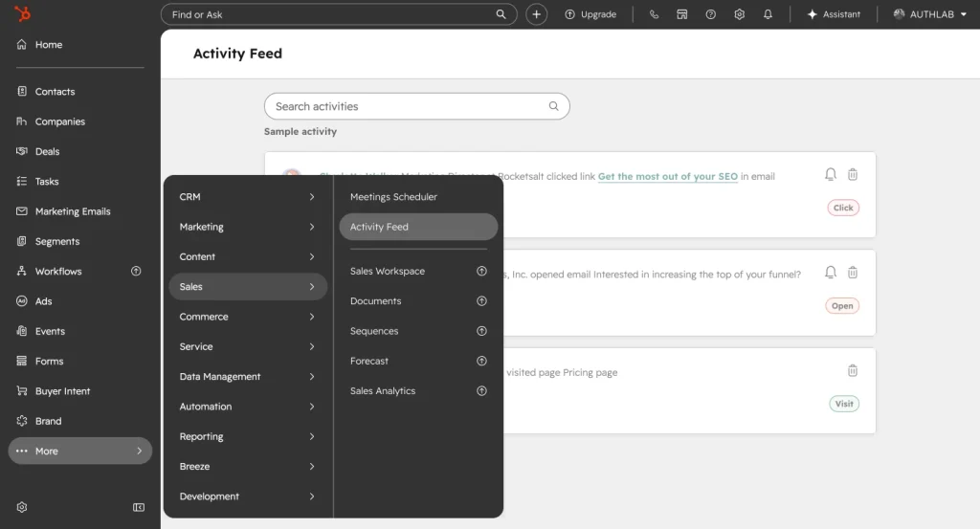The image size is (980, 529).
Task: Click into Find or Ask search box
Action: [x=339, y=14]
